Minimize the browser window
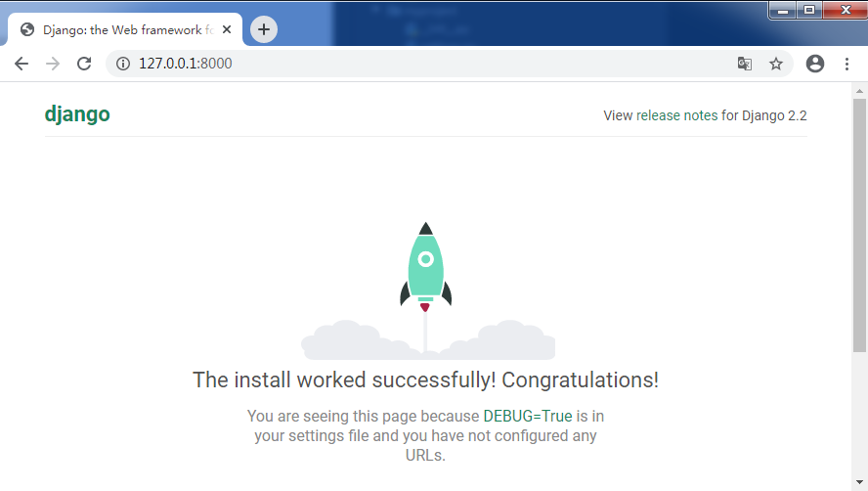 coord(783,11)
